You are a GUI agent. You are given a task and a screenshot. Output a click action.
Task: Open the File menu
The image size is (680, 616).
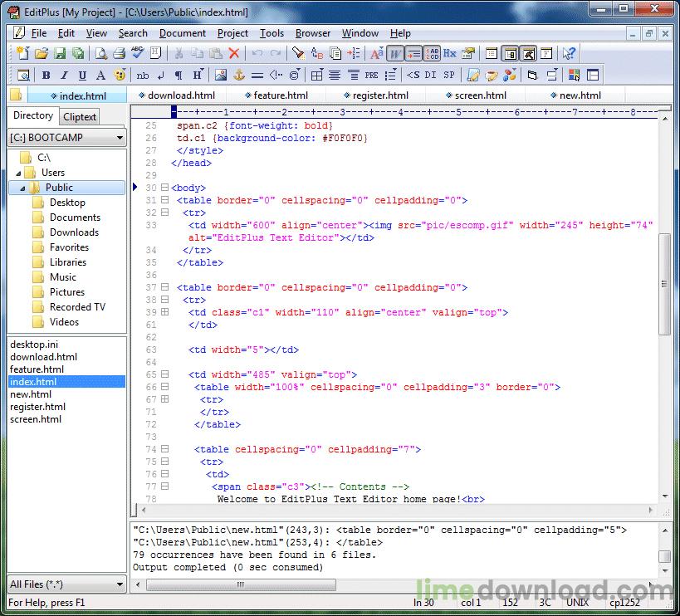pos(38,33)
